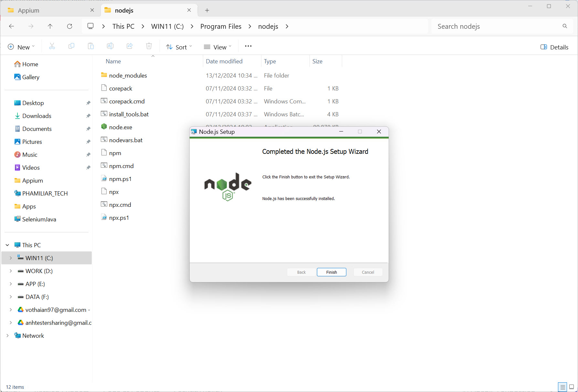Open Desktop quick access item

pos(33,103)
